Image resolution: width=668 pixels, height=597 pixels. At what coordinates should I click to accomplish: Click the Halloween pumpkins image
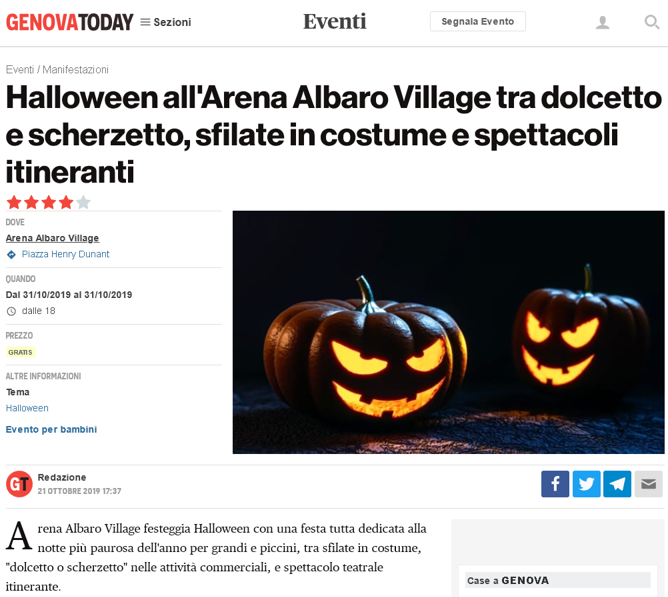(x=448, y=332)
